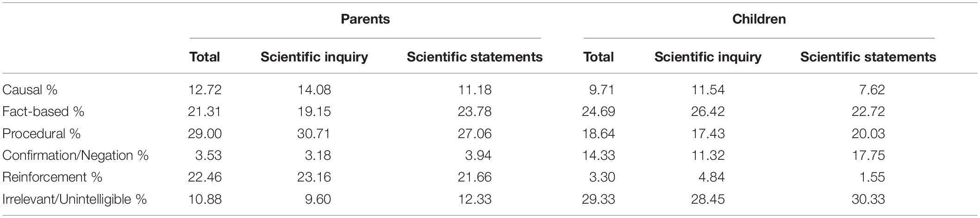The height and width of the screenshot is (218, 980).
Task: Select the Reinforcement % row label
Action: pos(52,177)
